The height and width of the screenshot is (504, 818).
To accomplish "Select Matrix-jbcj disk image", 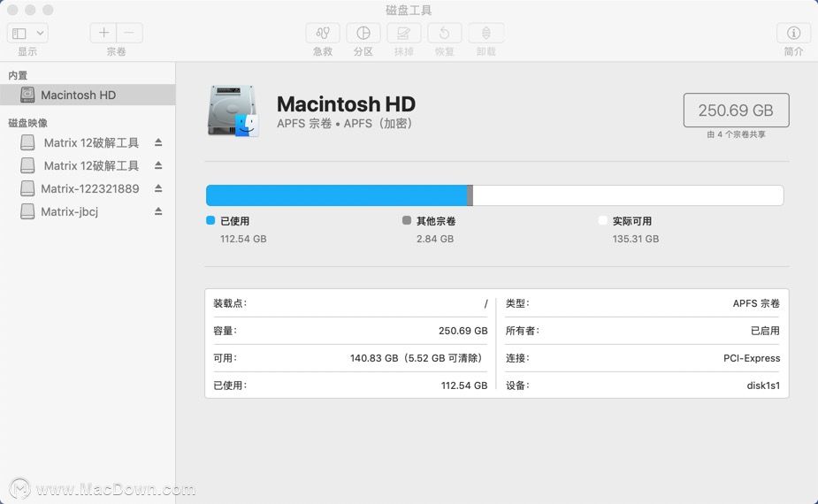I will coord(88,211).
